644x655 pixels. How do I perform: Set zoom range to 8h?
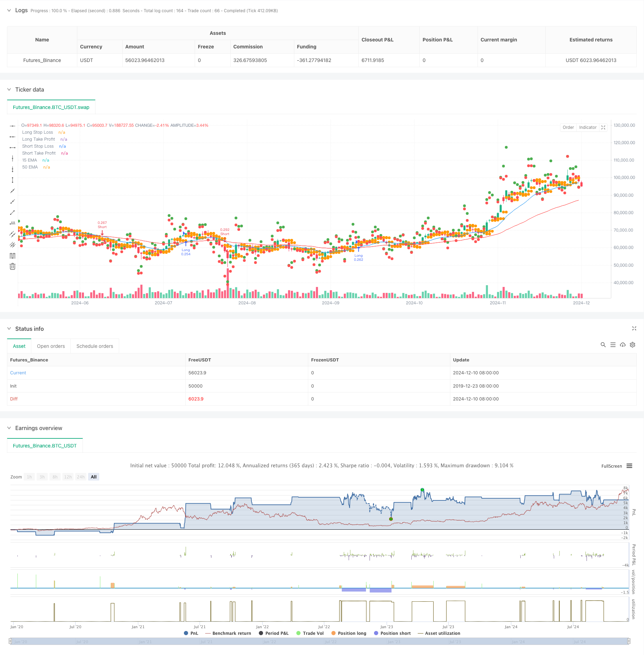(x=55, y=477)
